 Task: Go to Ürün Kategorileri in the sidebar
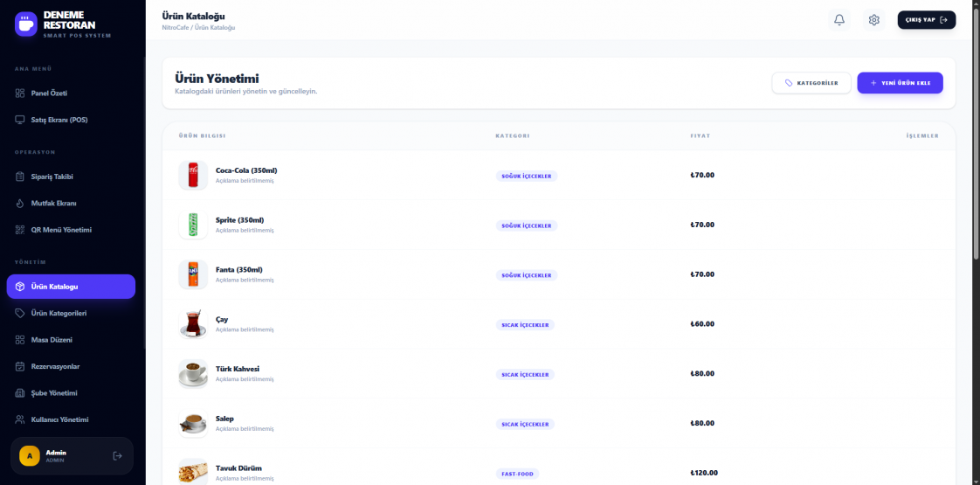pyautogui.click(x=58, y=313)
